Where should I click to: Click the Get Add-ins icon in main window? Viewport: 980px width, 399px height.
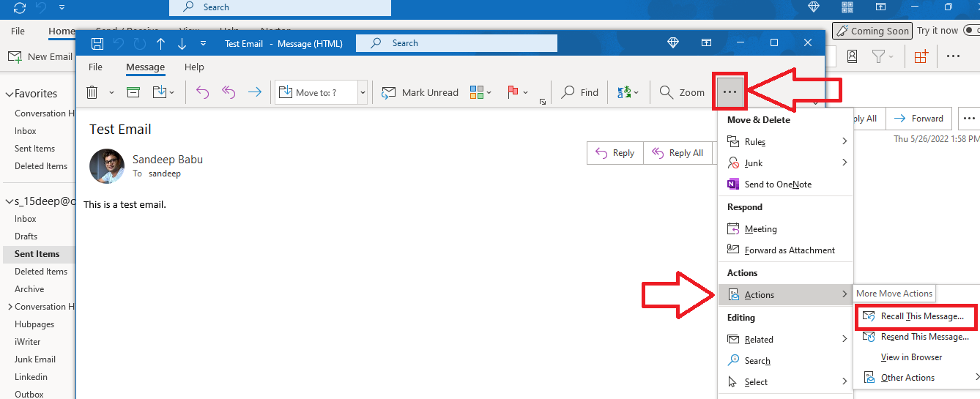click(921, 56)
